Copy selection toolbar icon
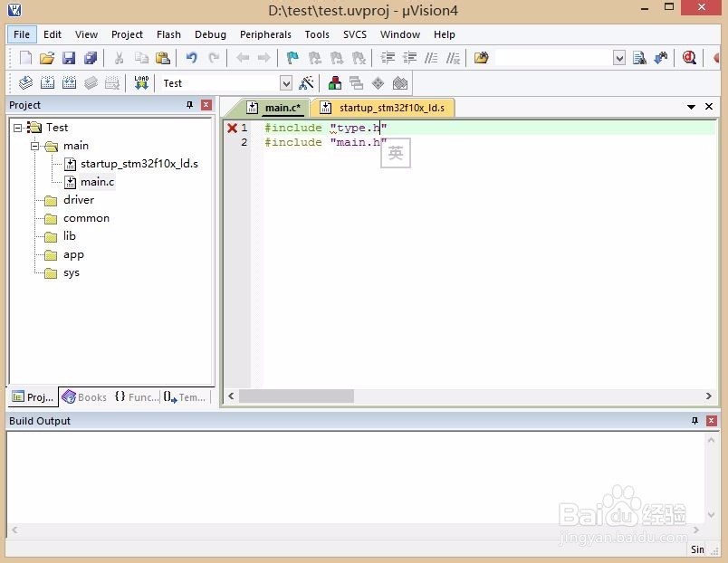Screen dimensions: 728x563 (141, 58)
